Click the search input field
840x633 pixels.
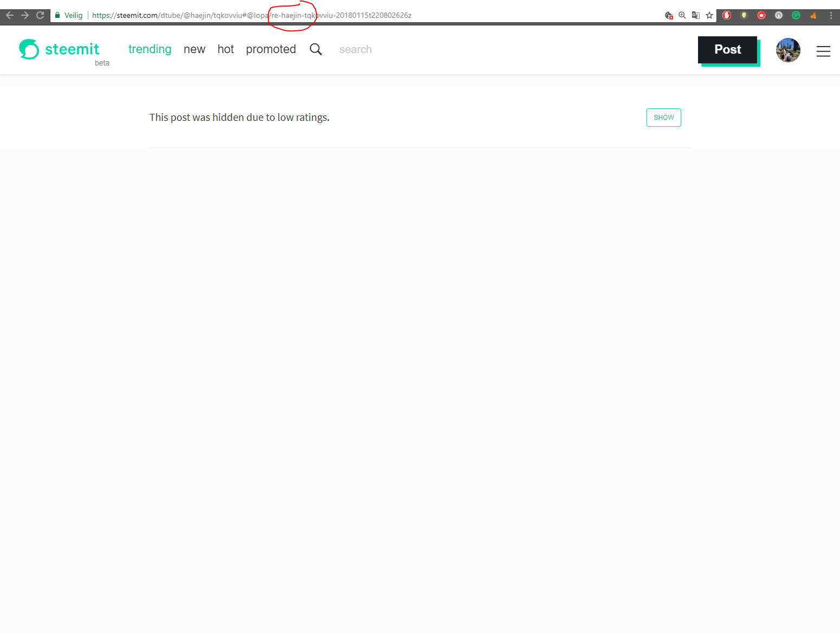pos(356,49)
